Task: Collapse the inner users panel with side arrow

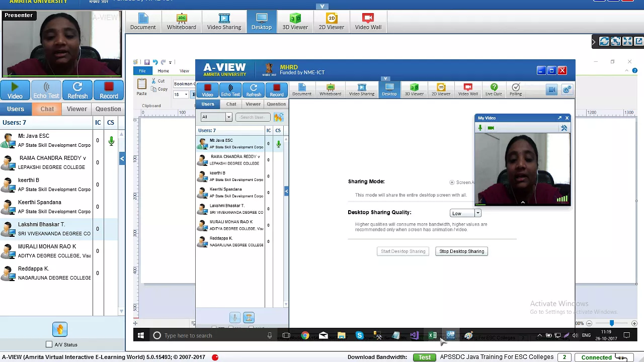Action: 286,191
